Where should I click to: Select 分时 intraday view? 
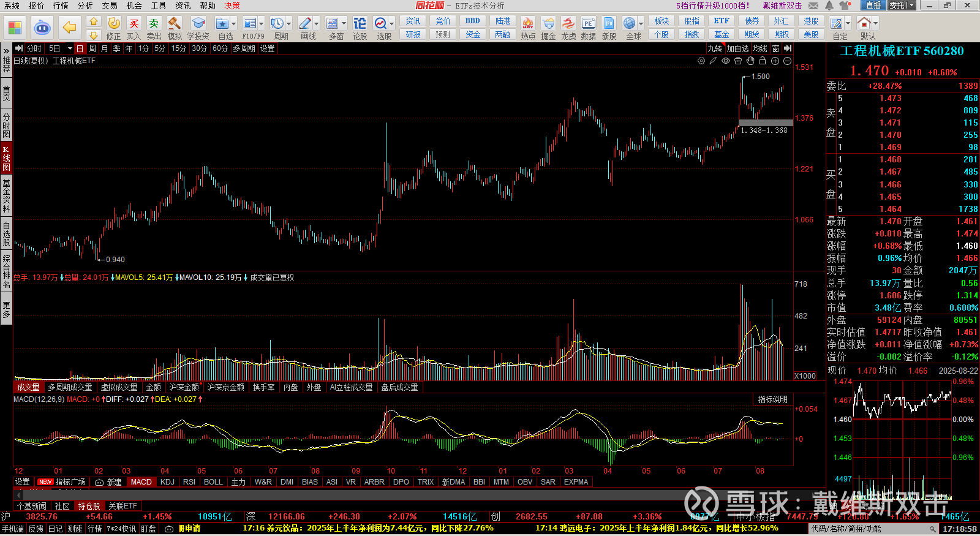point(34,48)
